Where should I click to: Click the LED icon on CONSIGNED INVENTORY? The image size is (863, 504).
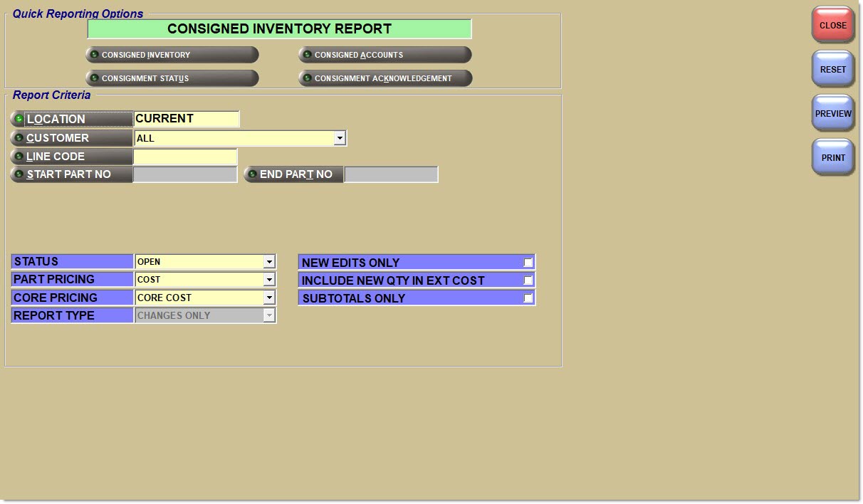pyautogui.click(x=94, y=54)
